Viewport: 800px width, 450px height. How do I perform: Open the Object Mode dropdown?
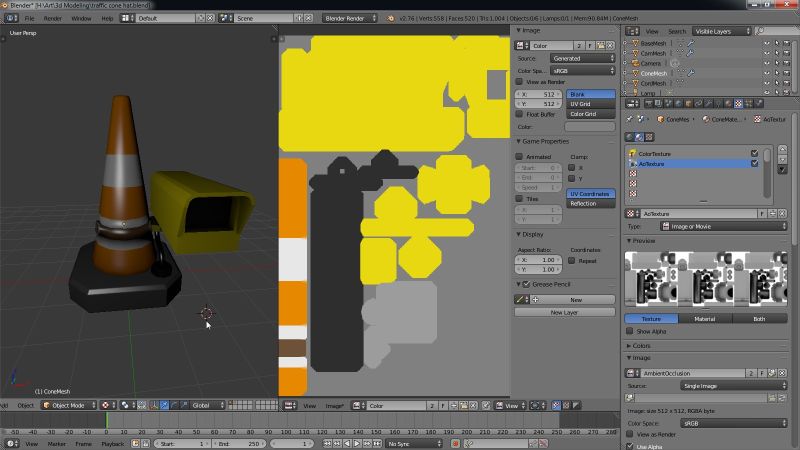[69, 406]
